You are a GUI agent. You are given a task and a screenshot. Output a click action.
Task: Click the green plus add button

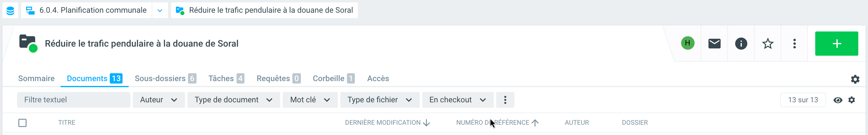click(836, 44)
